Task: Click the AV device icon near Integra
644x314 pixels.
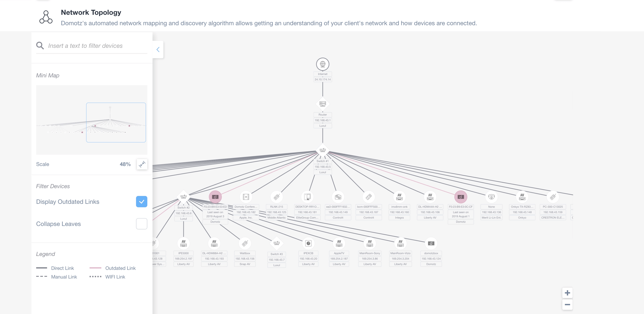Action: (x=399, y=197)
